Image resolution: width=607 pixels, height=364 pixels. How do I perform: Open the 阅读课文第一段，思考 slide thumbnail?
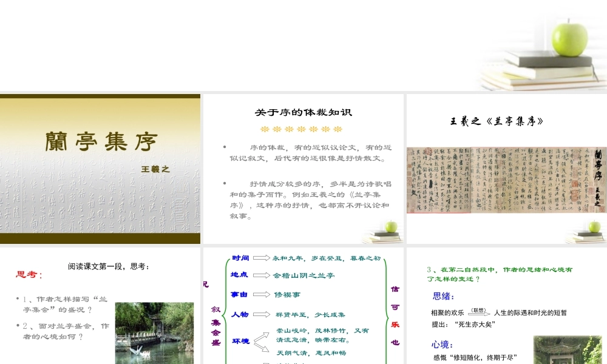[100, 306]
